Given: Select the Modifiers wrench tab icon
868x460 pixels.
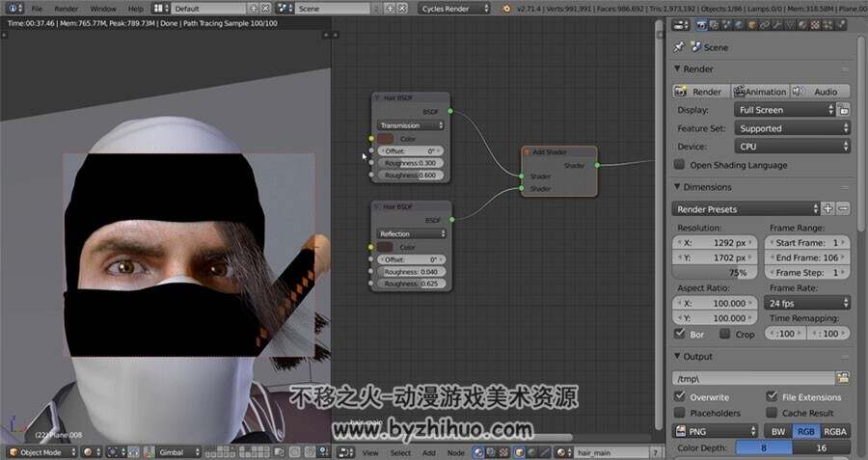Looking at the screenshot, I should tap(776, 25).
